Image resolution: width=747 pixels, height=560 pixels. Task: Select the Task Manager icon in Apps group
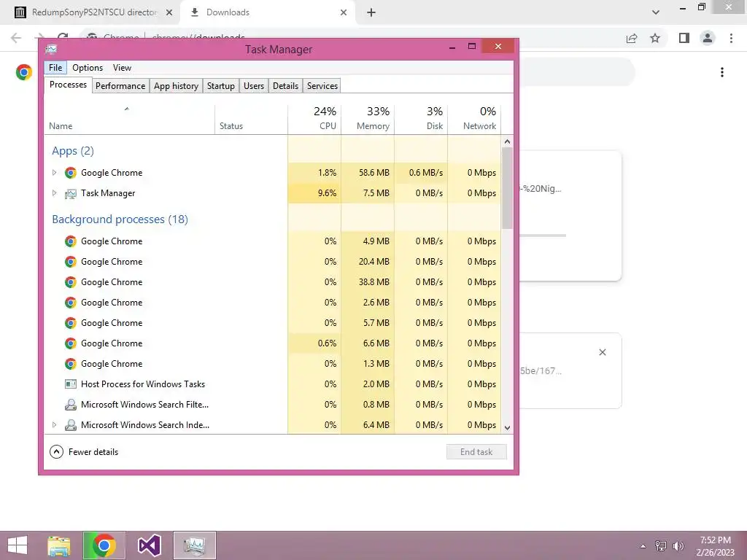click(x=71, y=193)
